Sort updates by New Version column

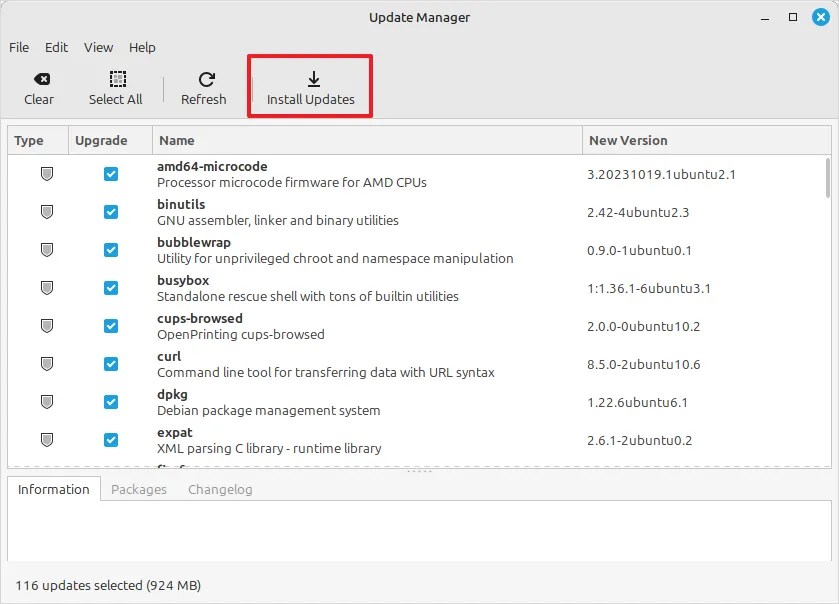[628, 140]
